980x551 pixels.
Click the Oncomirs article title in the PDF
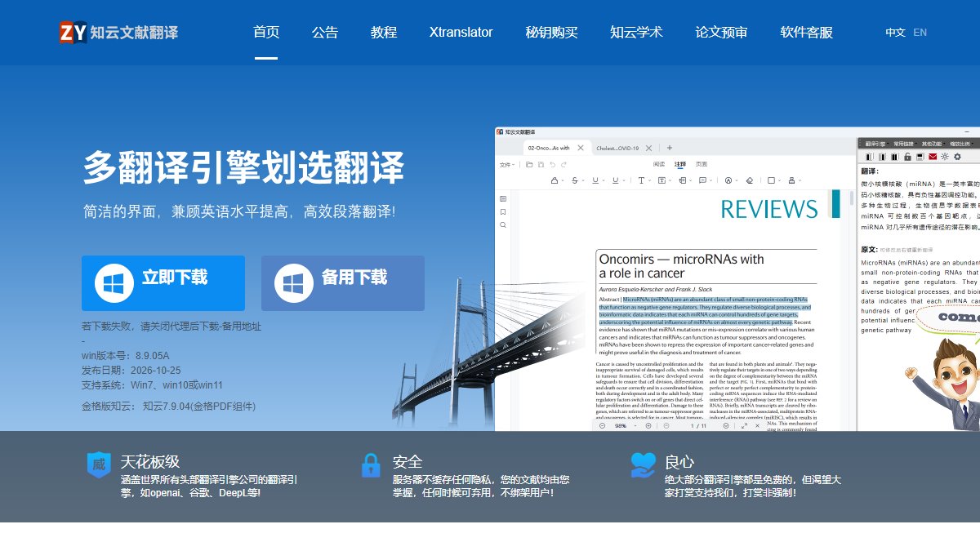coord(681,266)
